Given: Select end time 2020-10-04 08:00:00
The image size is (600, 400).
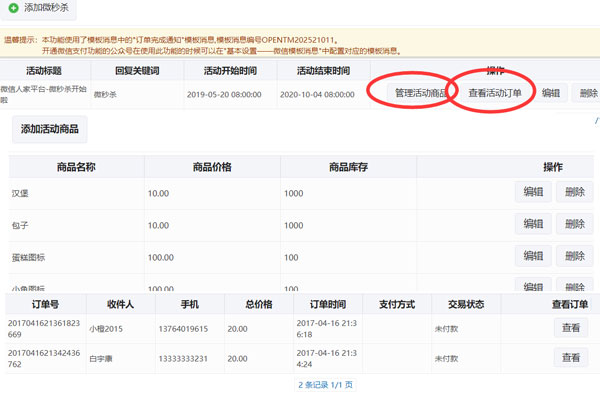Looking at the screenshot, I should [x=317, y=95].
